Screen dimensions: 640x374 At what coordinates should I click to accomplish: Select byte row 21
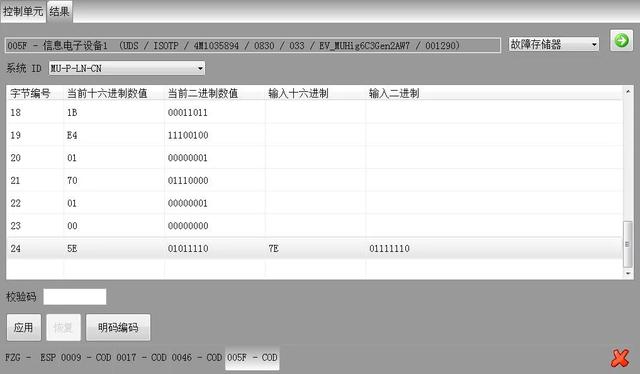(315, 180)
